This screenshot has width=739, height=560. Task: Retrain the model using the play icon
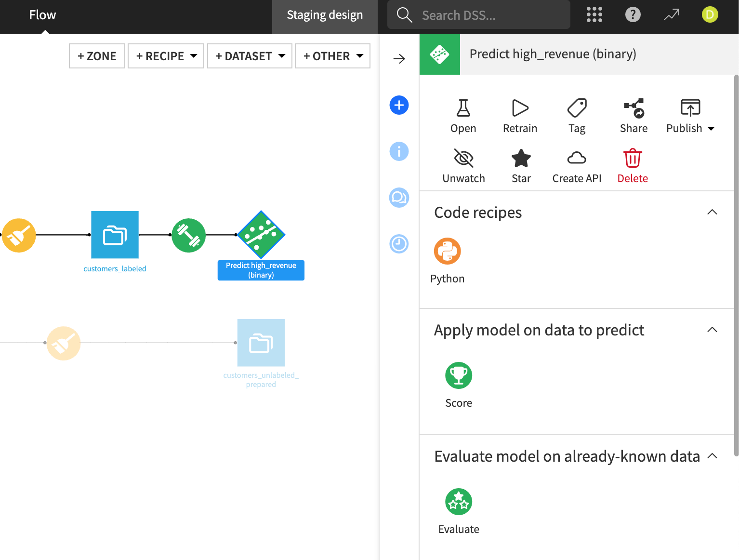[520, 116]
